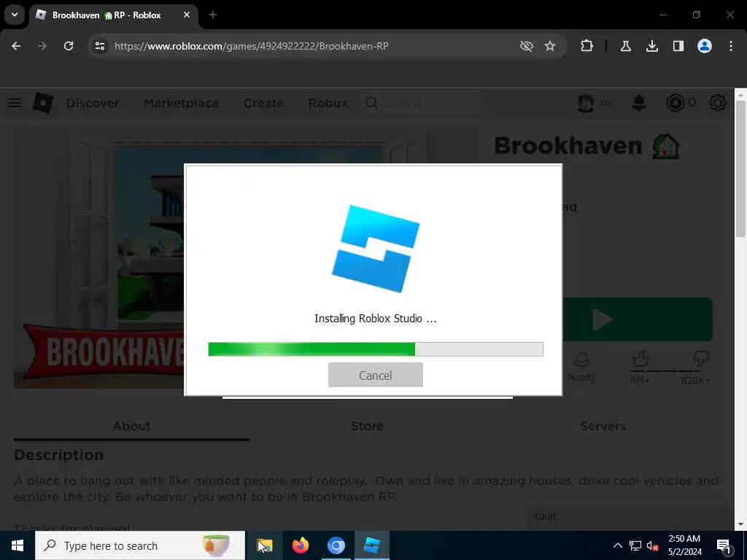This screenshot has height=560, width=747.
Task: Switch to the About tab
Action: click(x=131, y=426)
